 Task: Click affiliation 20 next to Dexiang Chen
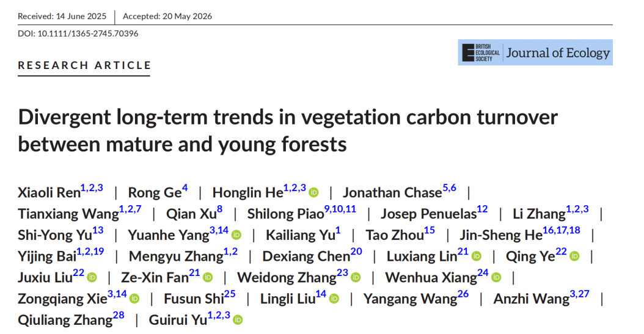point(356,252)
